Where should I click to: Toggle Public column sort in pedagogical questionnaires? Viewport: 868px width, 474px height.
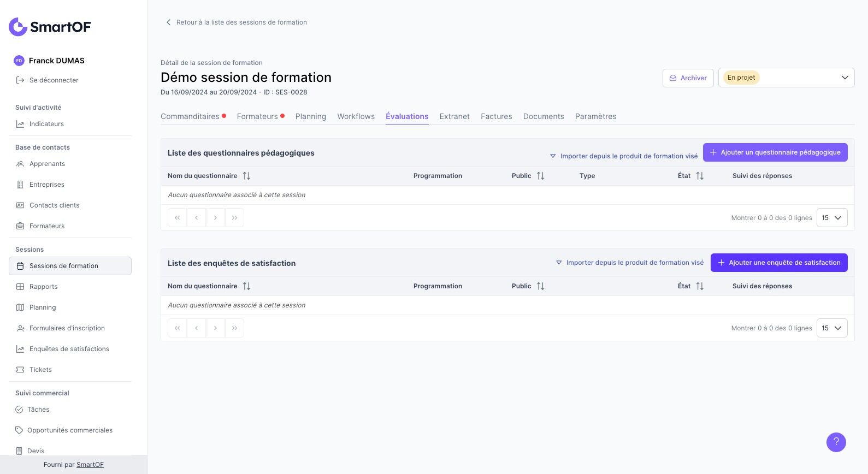540,176
